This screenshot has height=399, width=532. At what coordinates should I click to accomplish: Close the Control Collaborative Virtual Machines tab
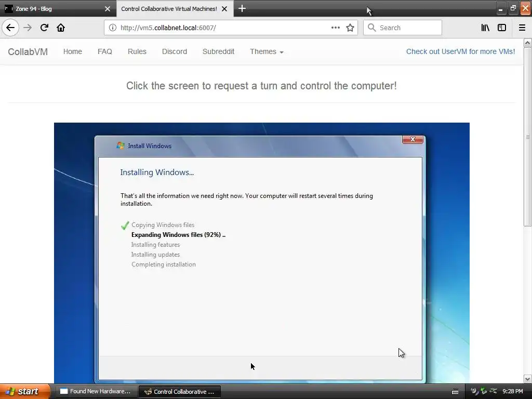click(x=224, y=9)
